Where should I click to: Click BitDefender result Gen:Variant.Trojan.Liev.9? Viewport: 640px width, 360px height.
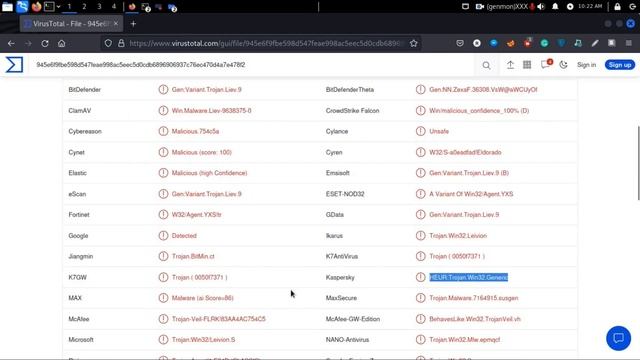click(207, 89)
